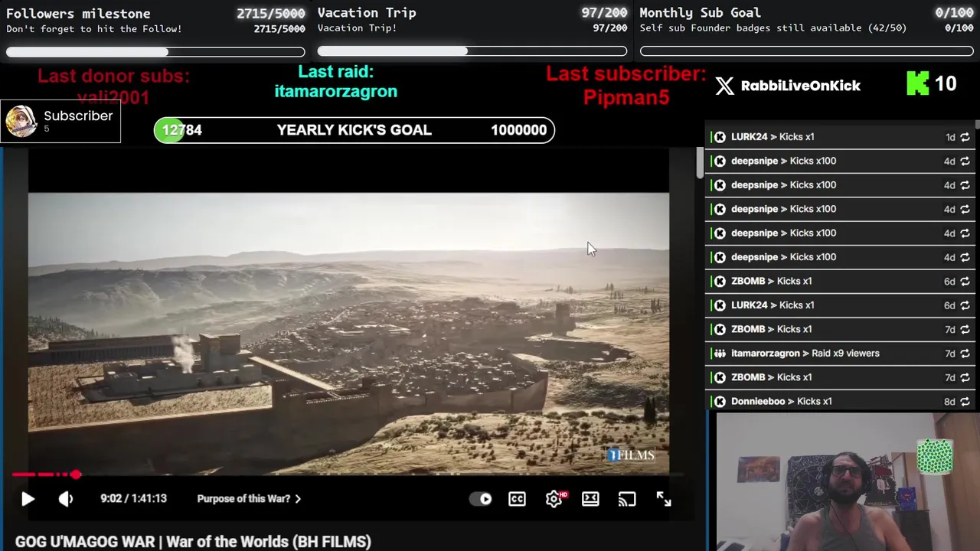The height and width of the screenshot is (551, 980).
Task: Click Last subscriber Pipman5 text
Action: [626, 86]
